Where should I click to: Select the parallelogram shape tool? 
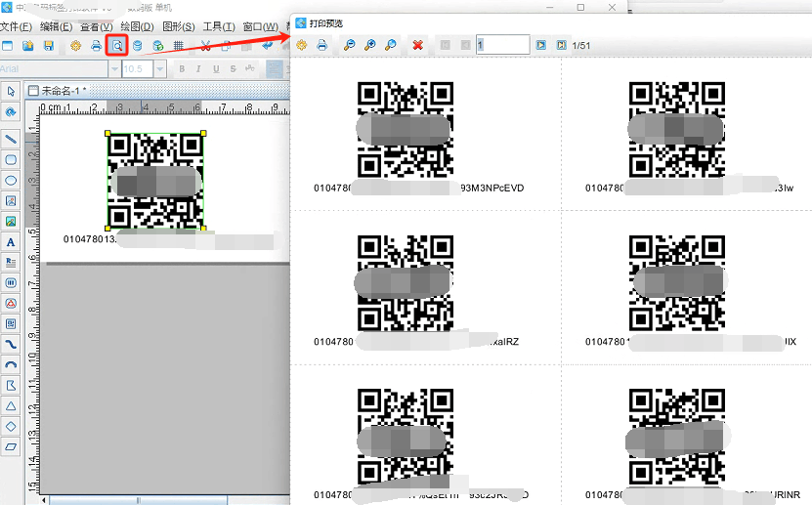tap(11, 446)
